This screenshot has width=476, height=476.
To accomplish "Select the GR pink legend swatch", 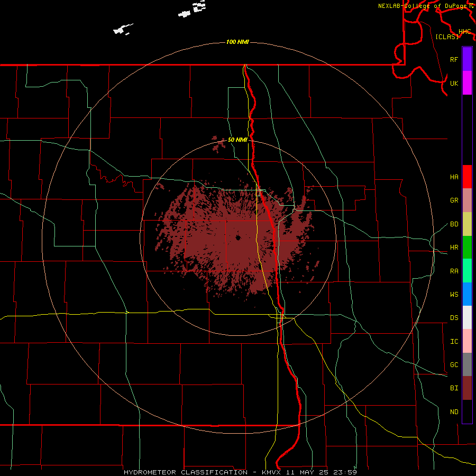I will pyautogui.click(x=467, y=200).
